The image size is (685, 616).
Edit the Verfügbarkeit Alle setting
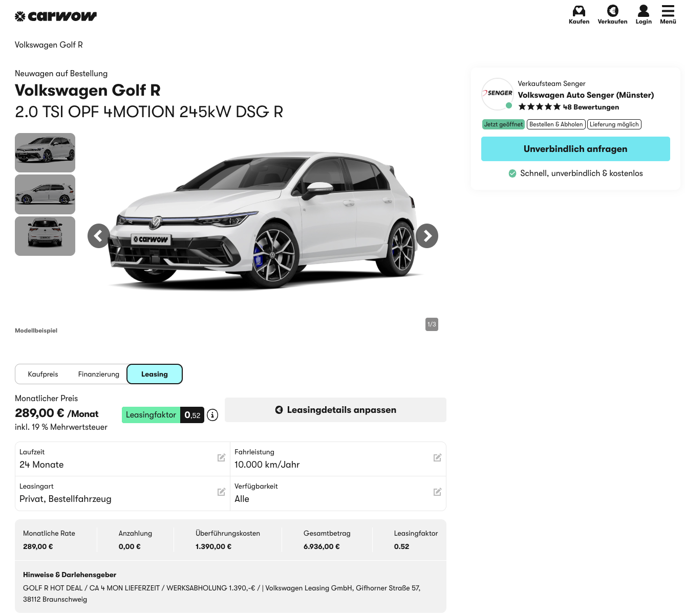coord(437,492)
